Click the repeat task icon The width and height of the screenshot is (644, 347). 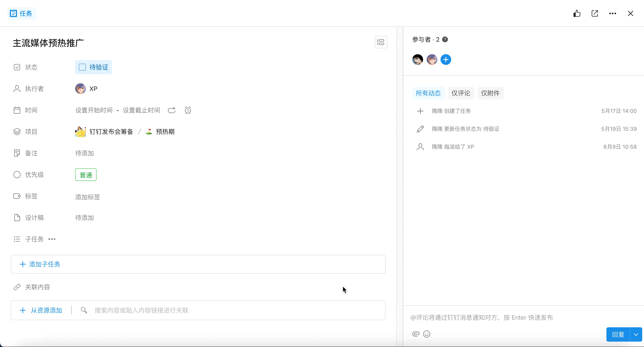coord(172,110)
